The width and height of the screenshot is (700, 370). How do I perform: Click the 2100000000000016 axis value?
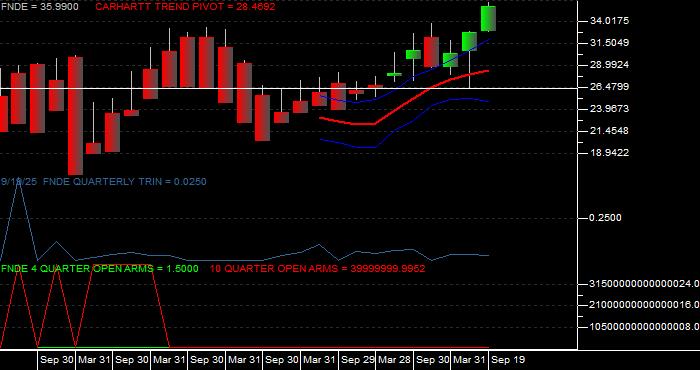[x=644, y=305]
